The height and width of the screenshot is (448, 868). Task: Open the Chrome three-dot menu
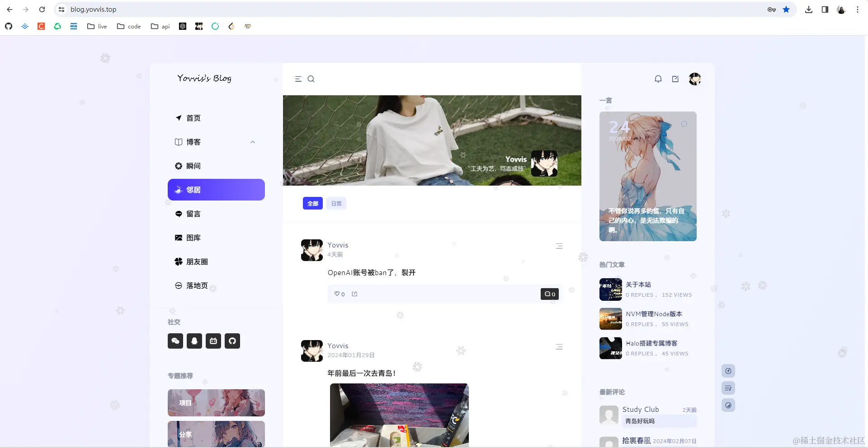coord(858,9)
